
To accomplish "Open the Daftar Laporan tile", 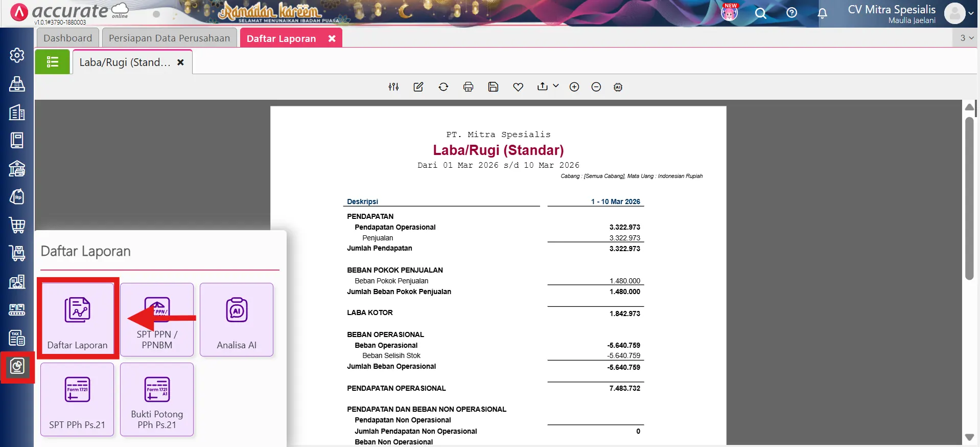I will [x=77, y=319].
